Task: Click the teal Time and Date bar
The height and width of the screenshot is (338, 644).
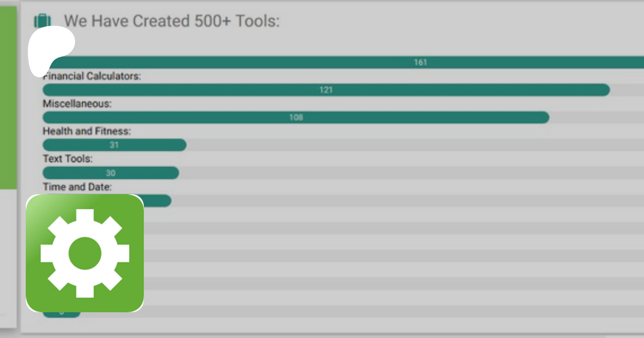Action: click(157, 201)
